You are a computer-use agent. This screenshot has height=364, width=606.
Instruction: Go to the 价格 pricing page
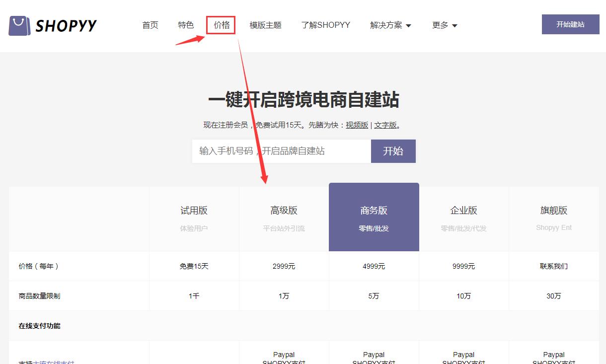[222, 25]
